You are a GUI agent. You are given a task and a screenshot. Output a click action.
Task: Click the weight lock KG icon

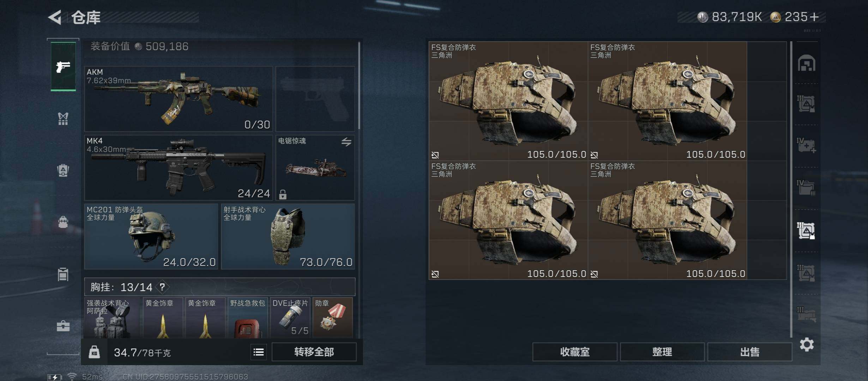[94, 352]
